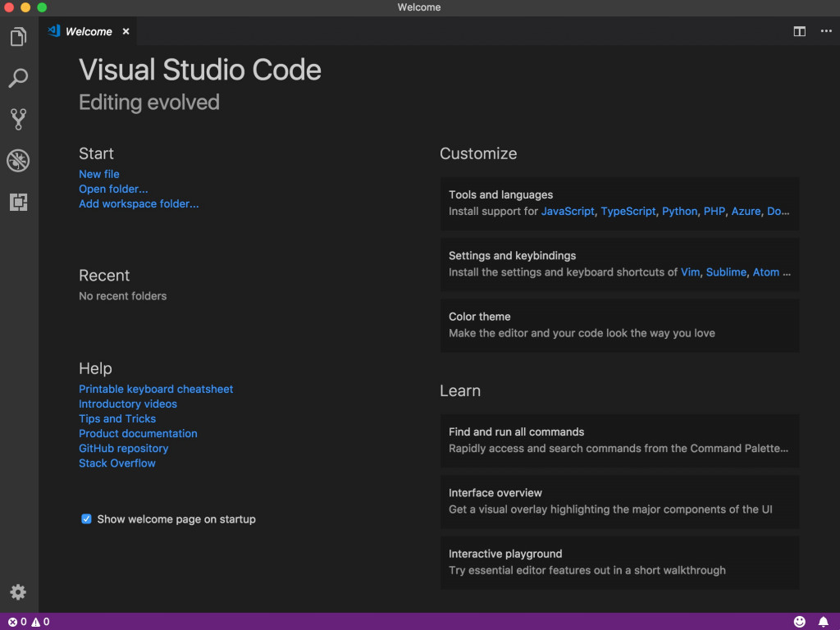Click the feedback smiley in status bar
Viewport: 840px width, 630px height.
(x=800, y=622)
